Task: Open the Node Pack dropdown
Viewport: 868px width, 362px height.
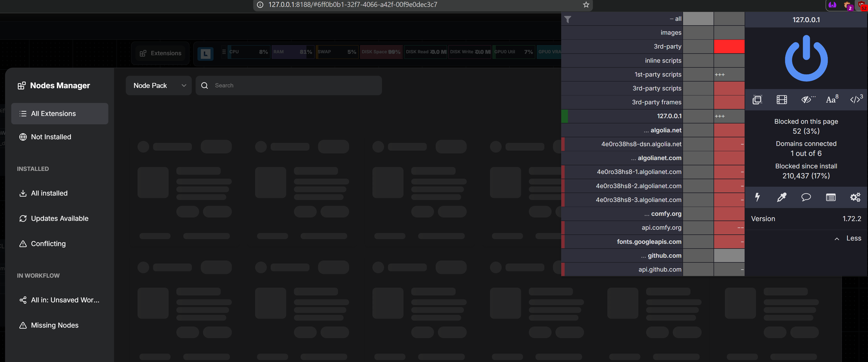Action: point(159,85)
